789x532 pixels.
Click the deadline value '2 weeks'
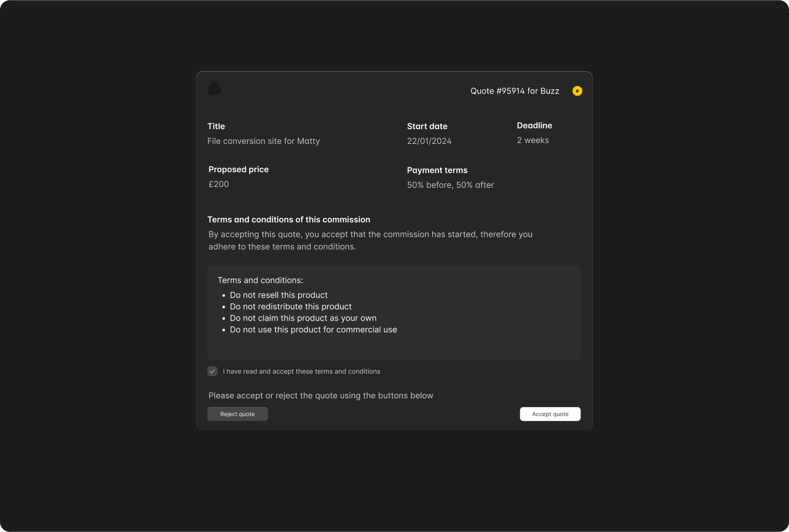(533, 140)
